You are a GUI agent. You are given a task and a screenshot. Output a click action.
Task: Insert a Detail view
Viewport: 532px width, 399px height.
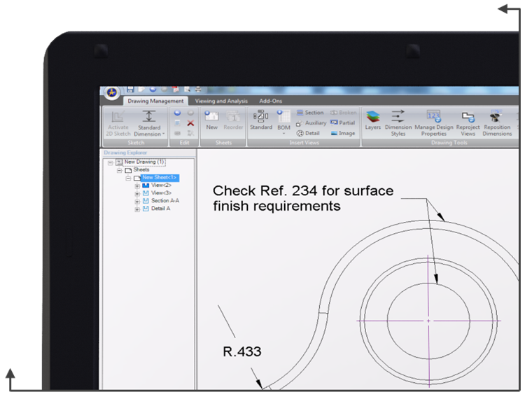(x=308, y=133)
